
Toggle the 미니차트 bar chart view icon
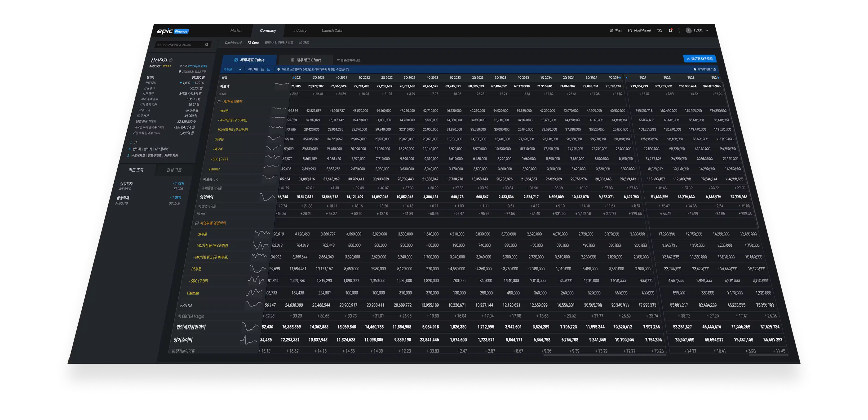pos(262,69)
